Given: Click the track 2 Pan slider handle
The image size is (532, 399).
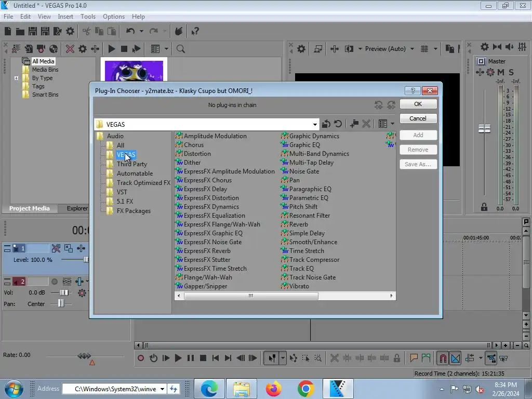Looking at the screenshot, I should [61, 303].
